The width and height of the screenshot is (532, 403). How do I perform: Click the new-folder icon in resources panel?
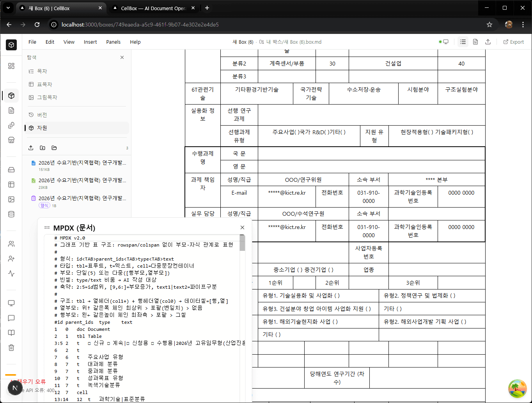(43, 147)
